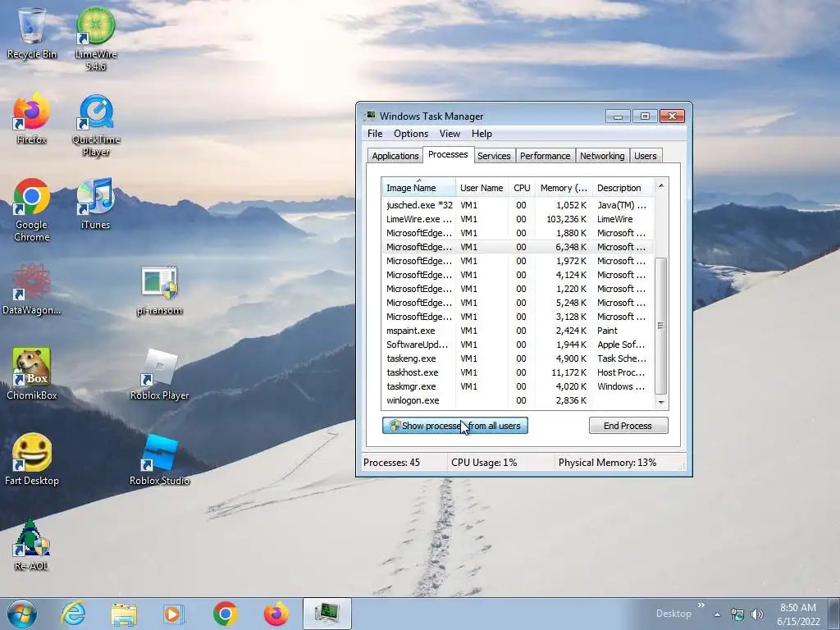Click the network tray icon
This screenshot has width=840, height=630.
coord(737,614)
